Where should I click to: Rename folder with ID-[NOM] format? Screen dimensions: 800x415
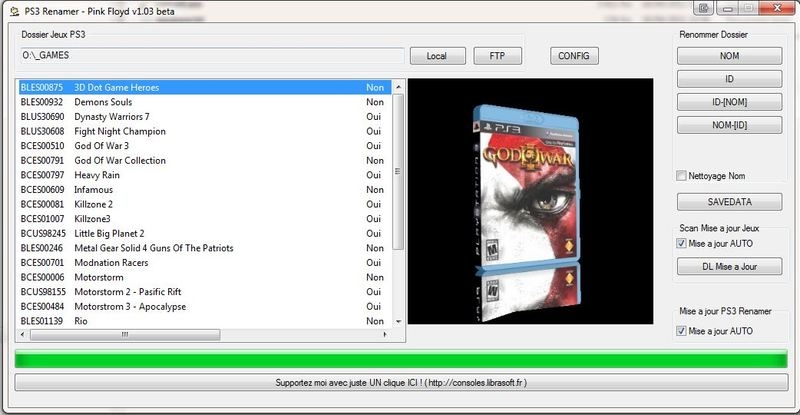point(730,102)
